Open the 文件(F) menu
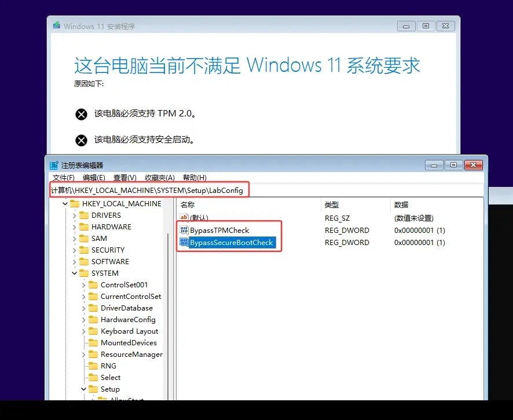 coord(64,177)
